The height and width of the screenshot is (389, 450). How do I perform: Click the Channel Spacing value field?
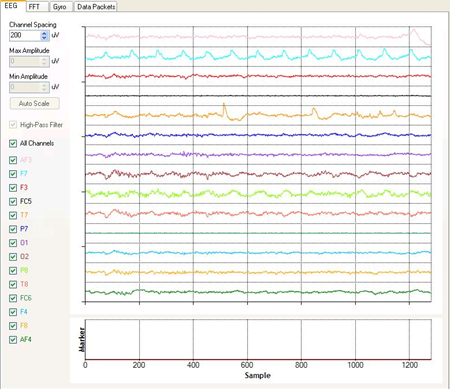25,35
